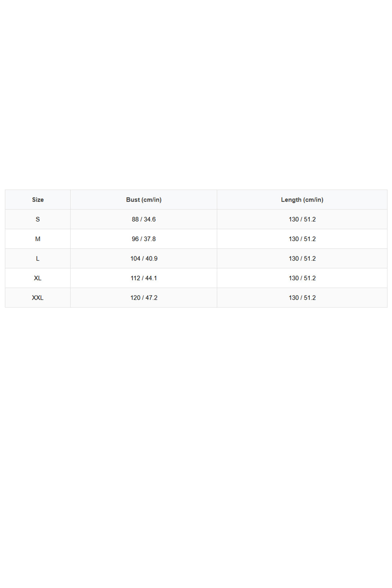Select the XXL size cell
Viewport: 392px width, 588px height.
click(38, 298)
